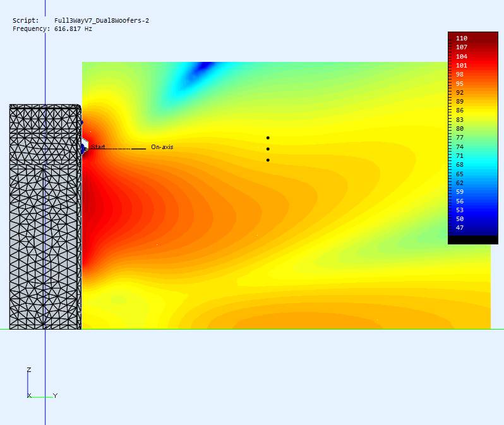Click the dark blue pressure null in field
Screen dimensions: 504x425
click(x=203, y=66)
